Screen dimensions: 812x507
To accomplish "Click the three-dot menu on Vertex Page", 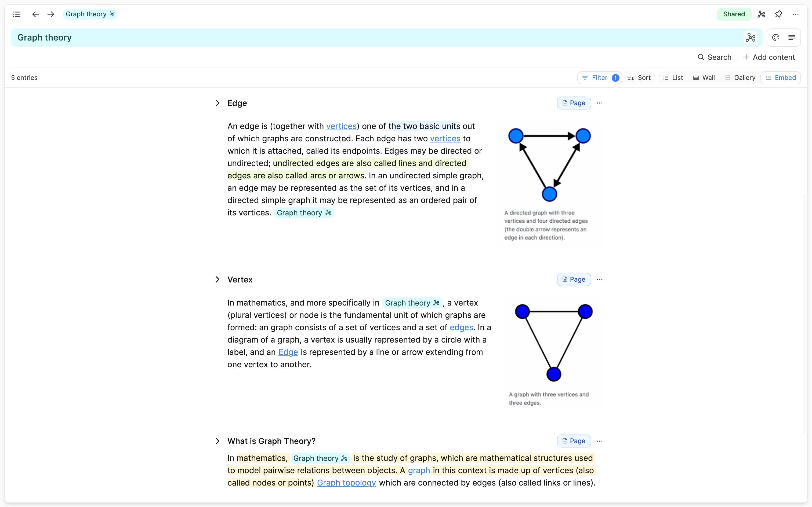I will (x=600, y=279).
